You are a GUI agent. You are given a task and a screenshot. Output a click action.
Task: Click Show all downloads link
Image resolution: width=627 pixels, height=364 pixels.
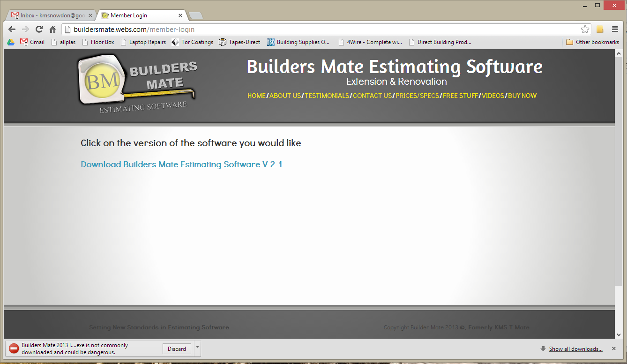click(576, 349)
